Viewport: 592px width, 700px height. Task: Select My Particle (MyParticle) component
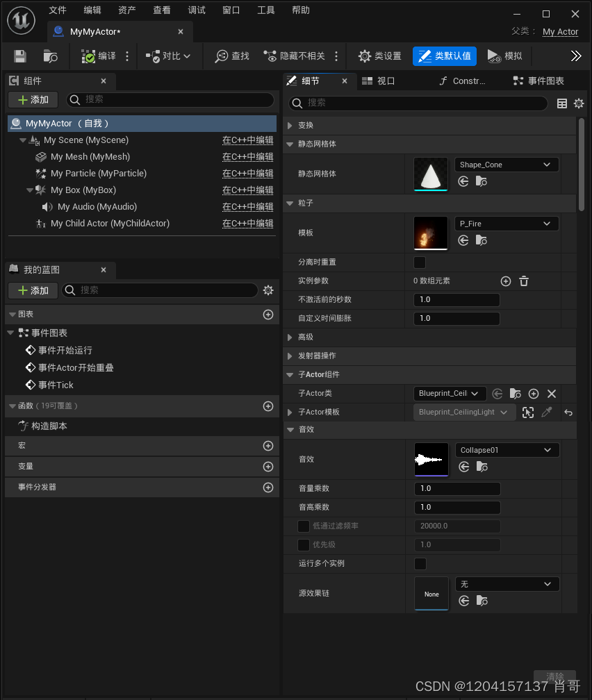coord(98,173)
